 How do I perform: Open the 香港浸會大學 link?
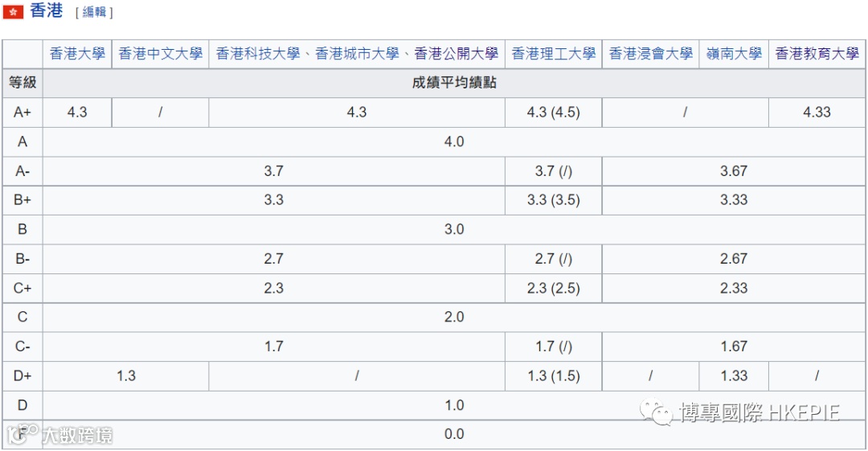tap(651, 54)
